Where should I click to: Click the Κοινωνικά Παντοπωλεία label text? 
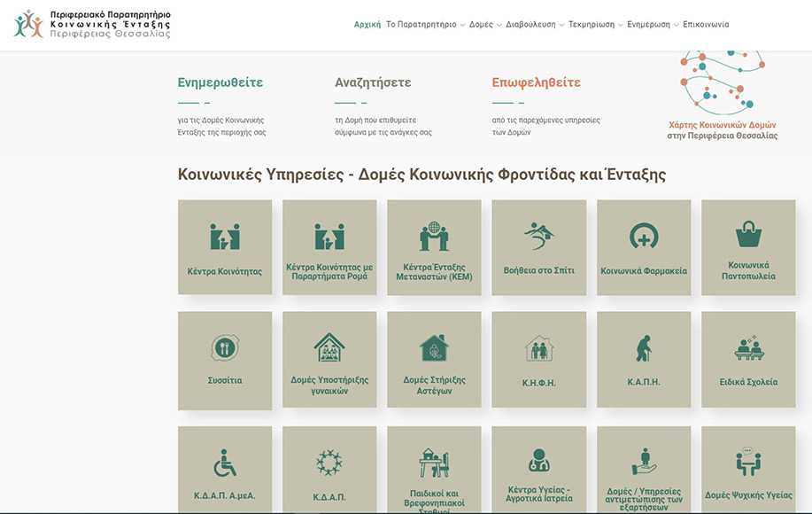(748, 270)
